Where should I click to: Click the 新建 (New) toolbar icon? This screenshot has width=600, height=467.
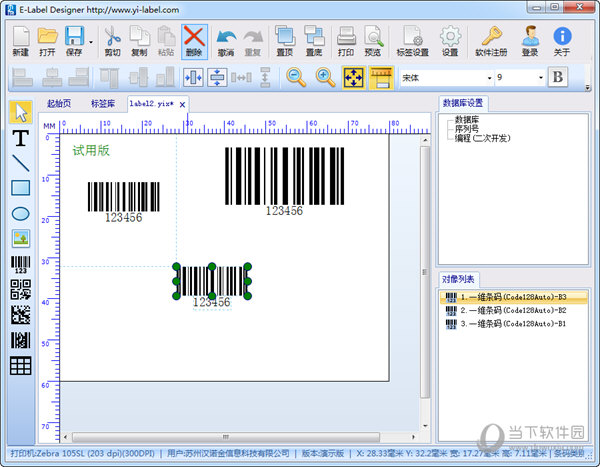(x=21, y=41)
